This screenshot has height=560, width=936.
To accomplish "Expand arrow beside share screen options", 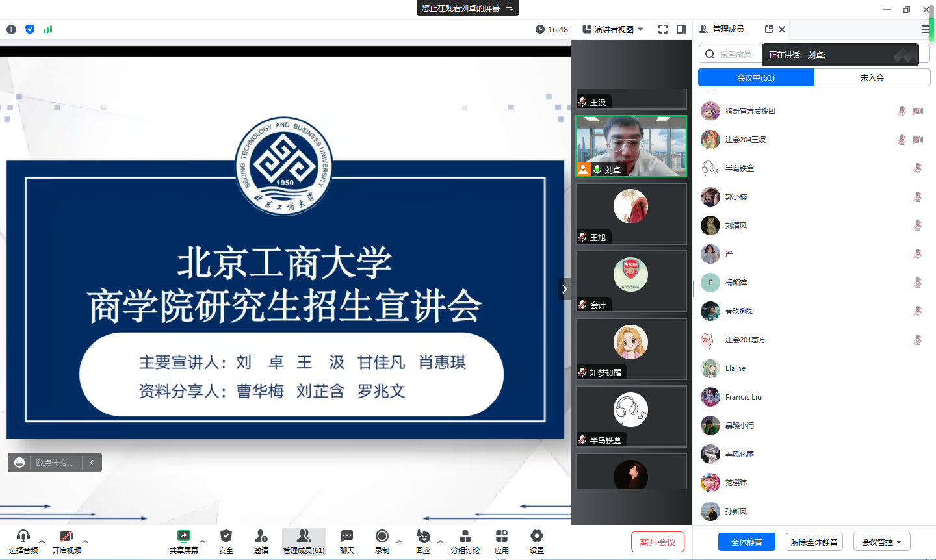I will click(x=203, y=541).
